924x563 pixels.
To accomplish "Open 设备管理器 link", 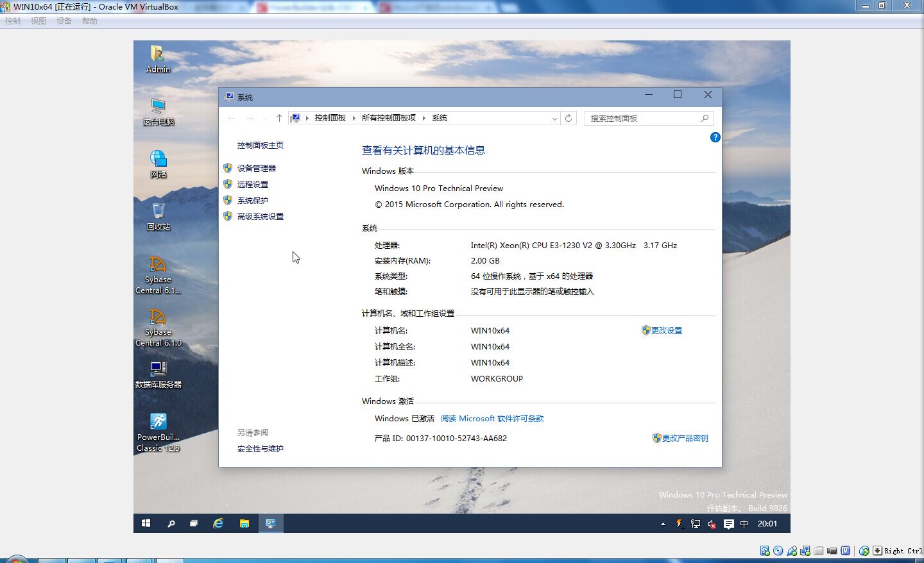I will [x=256, y=168].
